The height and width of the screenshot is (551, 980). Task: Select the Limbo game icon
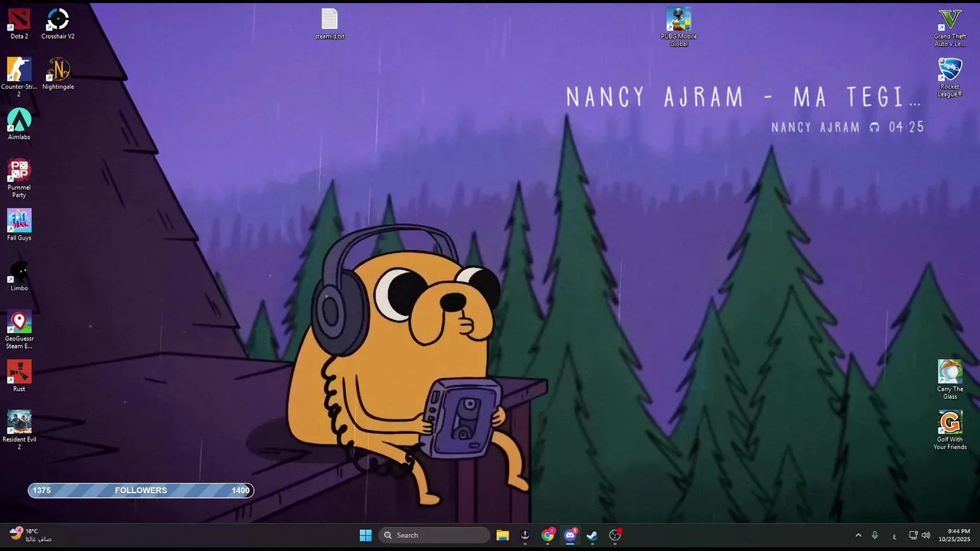tap(19, 275)
